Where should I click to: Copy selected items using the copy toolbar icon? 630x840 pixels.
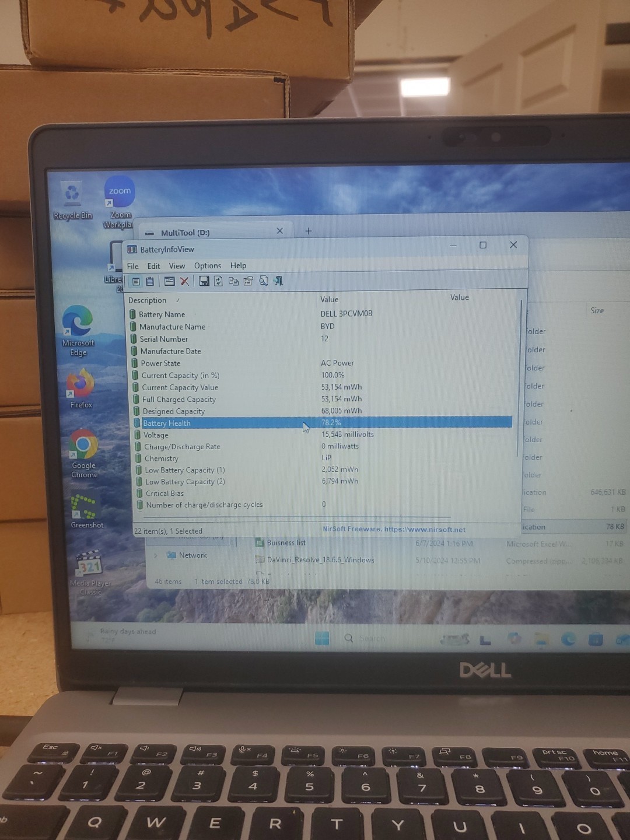click(233, 281)
